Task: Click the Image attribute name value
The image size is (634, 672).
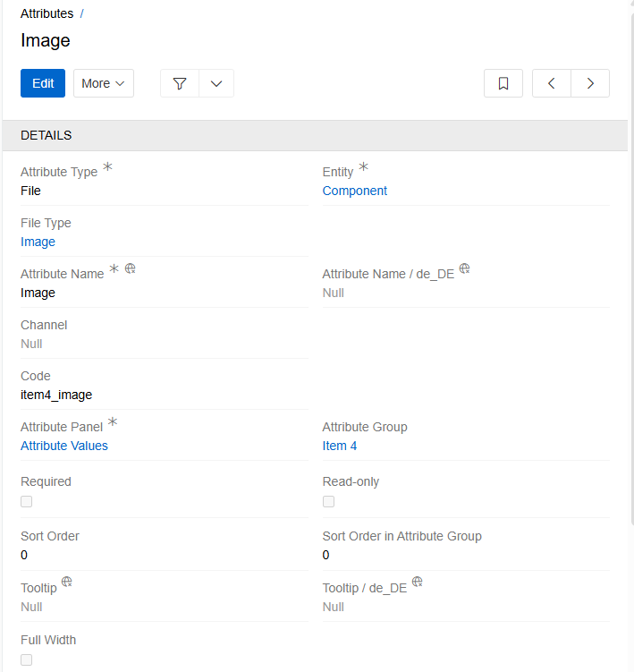Action: (38, 293)
